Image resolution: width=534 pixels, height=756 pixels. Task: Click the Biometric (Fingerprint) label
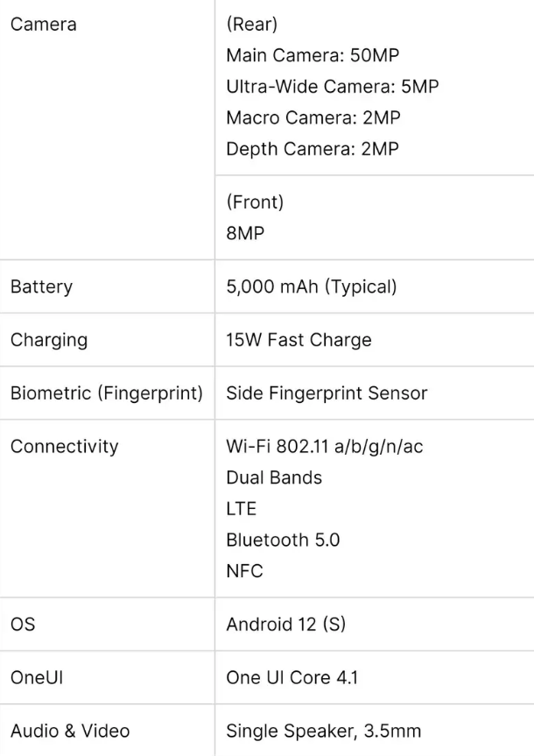click(107, 393)
